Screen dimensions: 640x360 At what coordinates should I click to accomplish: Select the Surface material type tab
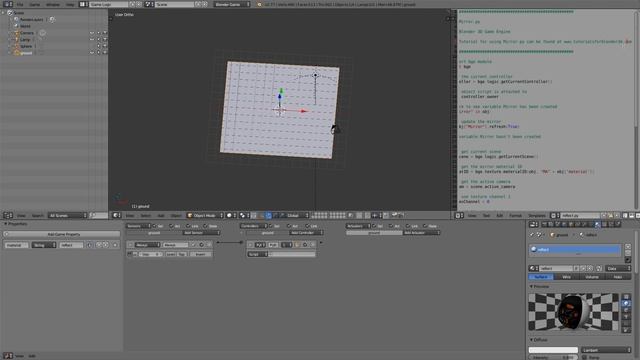coord(541,277)
